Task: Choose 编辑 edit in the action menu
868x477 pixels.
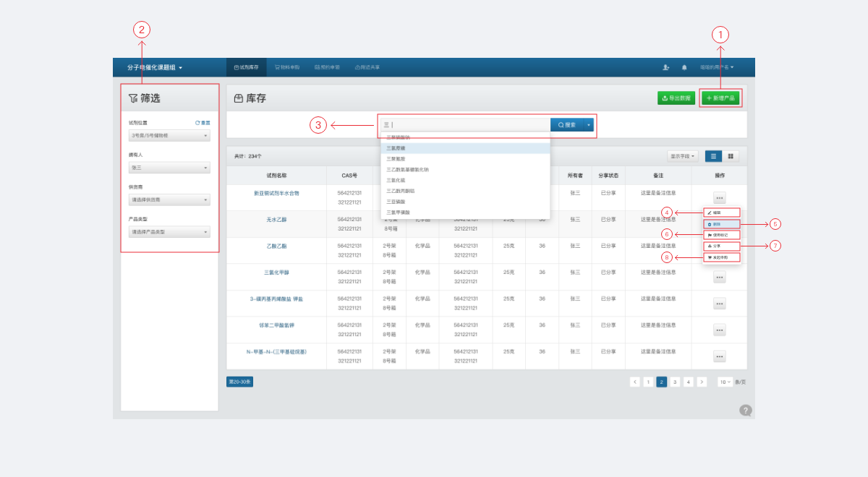Action: tap(722, 213)
